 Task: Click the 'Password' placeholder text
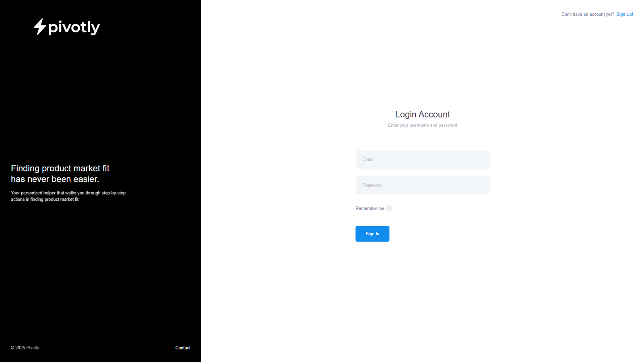point(372,185)
